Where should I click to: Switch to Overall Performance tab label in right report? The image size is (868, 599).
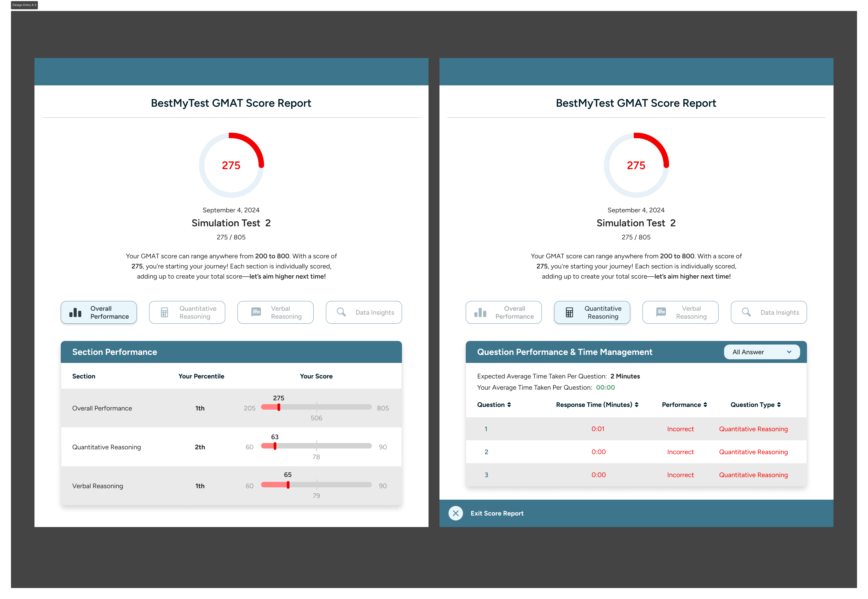click(x=514, y=313)
